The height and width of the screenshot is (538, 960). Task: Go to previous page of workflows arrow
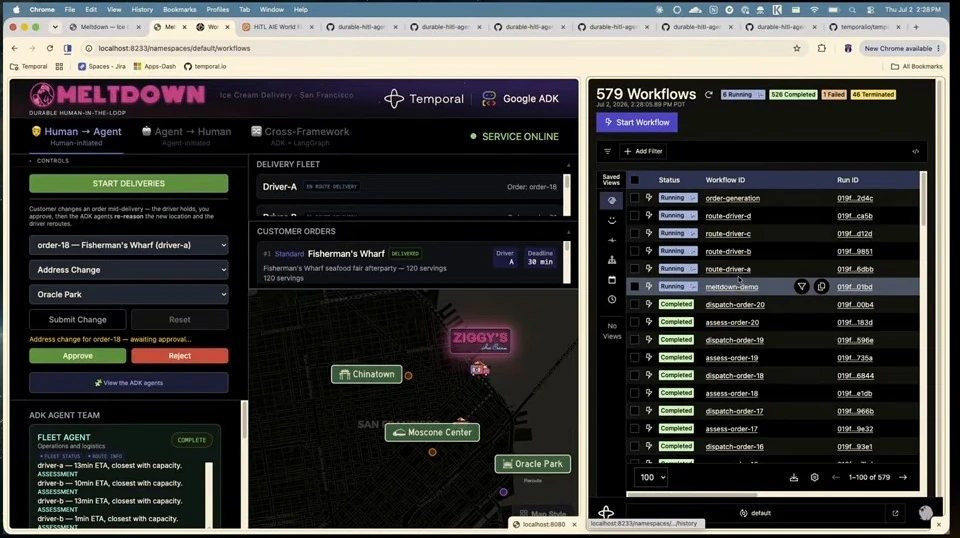click(836, 477)
